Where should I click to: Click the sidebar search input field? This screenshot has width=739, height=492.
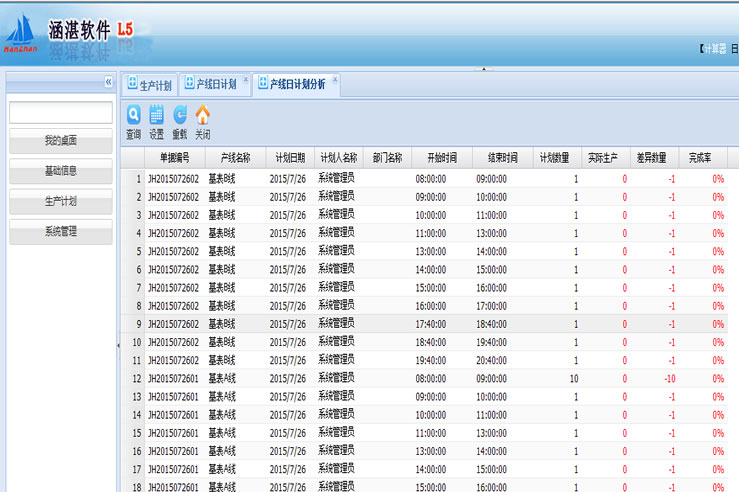[61, 112]
